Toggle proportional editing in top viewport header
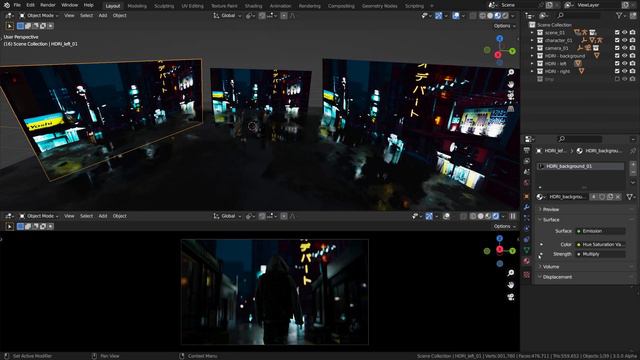The height and width of the screenshot is (360, 640). 284,16
